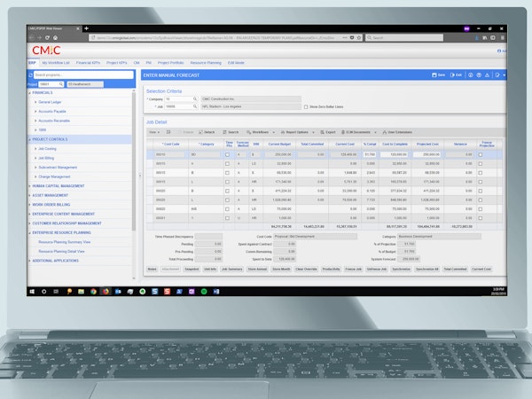Image resolution: width=532 pixels, height=399 pixels.
Task: Click the Job Summary button
Action: click(231, 268)
